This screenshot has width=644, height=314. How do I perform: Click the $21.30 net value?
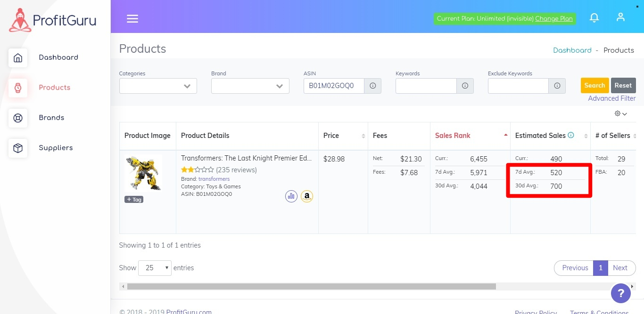click(x=411, y=159)
